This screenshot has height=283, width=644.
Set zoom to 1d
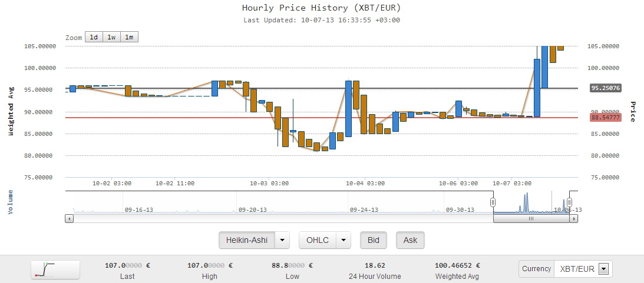click(93, 37)
